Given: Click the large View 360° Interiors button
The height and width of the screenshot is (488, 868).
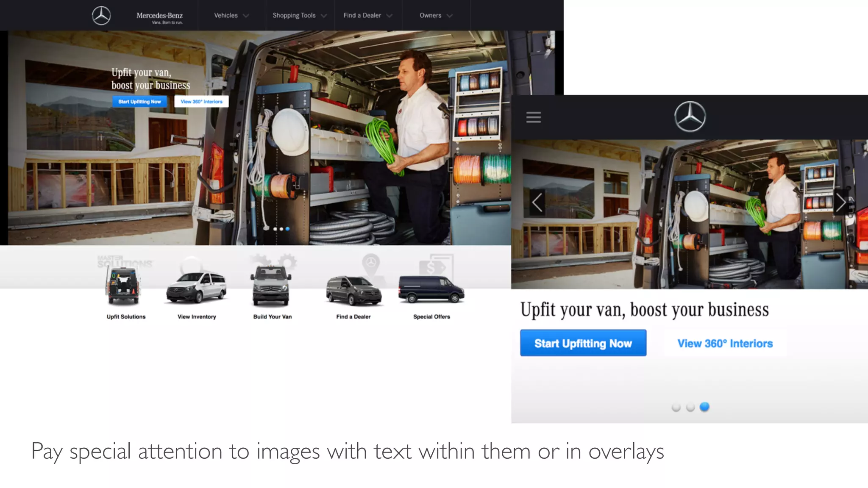Looking at the screenshot, I should [725, 343].
